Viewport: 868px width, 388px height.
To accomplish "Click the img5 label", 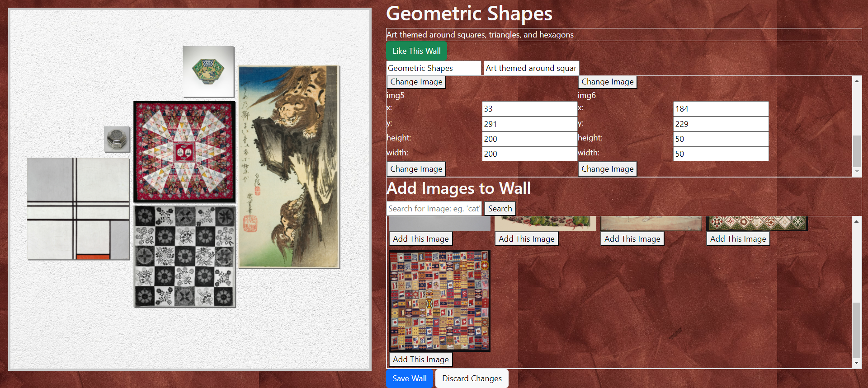I will 396,95.
